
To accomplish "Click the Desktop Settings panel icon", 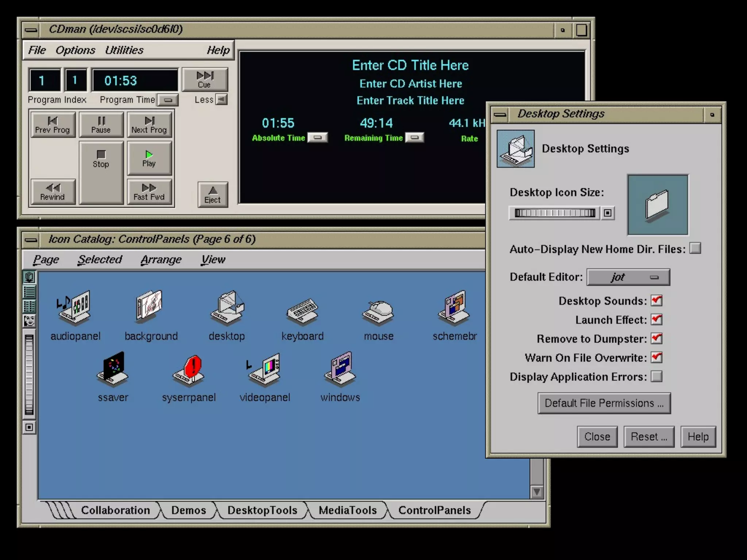I will [515, 149].
